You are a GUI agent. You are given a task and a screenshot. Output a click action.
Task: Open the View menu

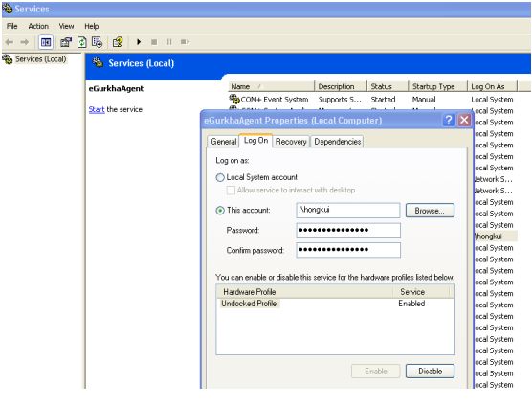tap(66, 26)
